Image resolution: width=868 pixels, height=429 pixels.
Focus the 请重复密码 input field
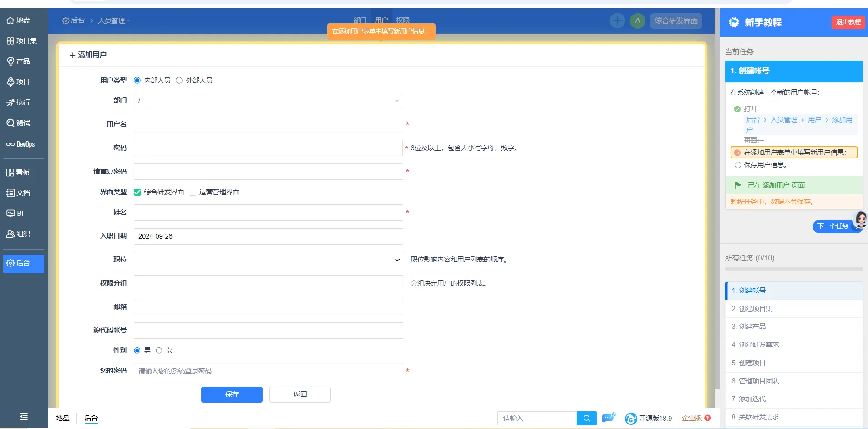click(x=269, y=172)
